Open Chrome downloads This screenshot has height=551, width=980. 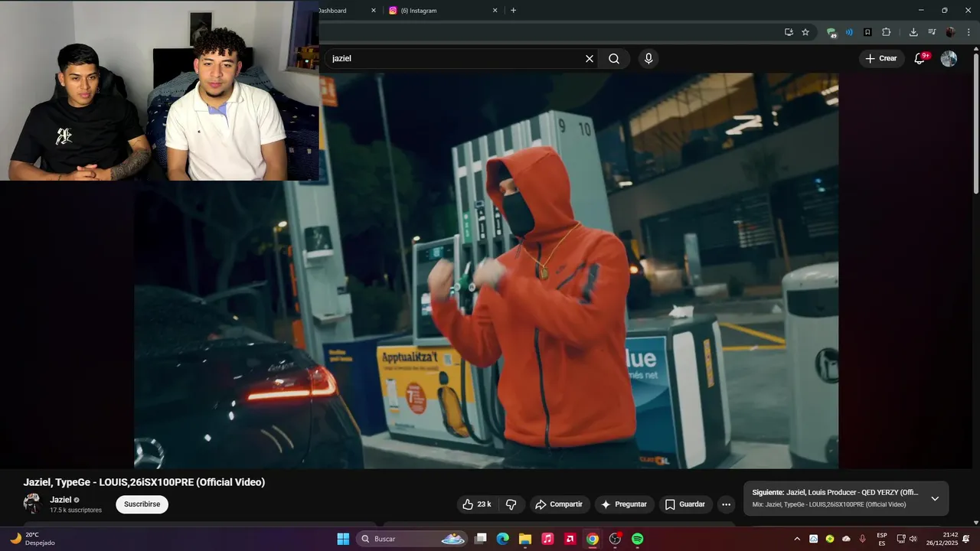(913, 32)
